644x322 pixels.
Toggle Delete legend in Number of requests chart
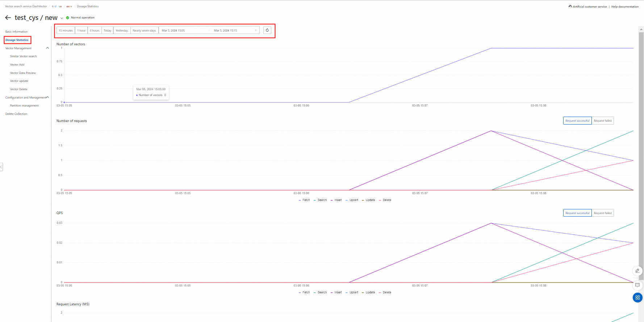[385, 200]
